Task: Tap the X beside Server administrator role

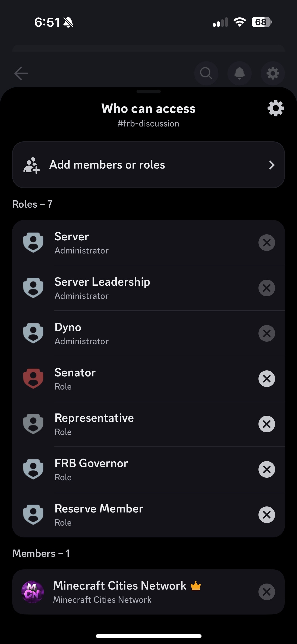Action: [267, 242]
